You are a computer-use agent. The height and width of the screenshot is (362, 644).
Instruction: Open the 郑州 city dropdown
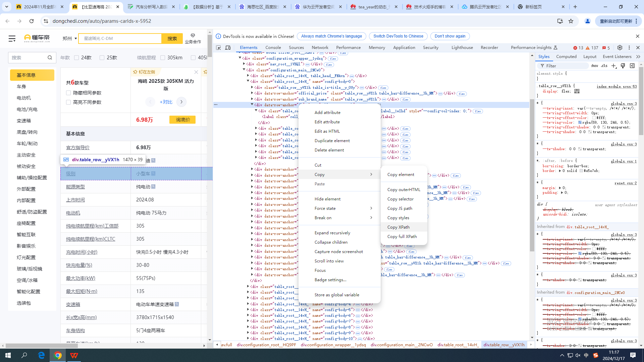(70, 39)
